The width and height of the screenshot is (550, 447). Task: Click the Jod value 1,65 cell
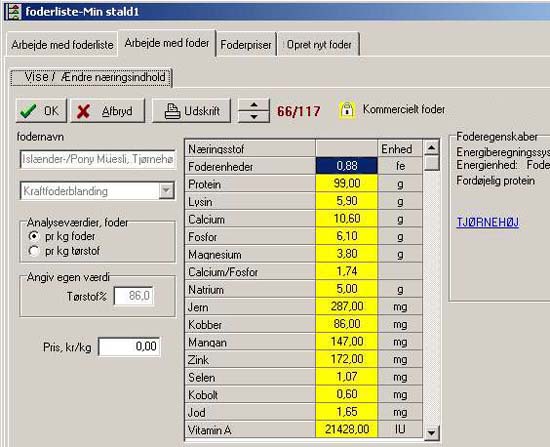coord(347,412)
